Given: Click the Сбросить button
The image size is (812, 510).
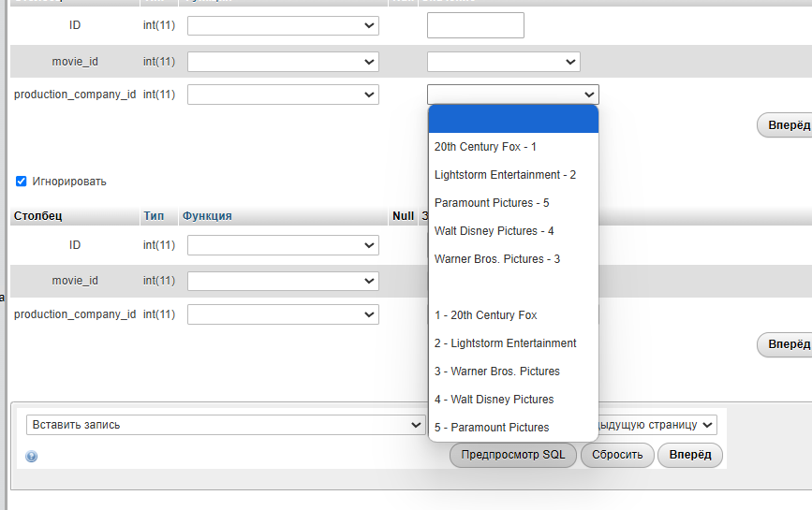Looking at the screenshot, I should pyautogui.click(x=617, y=455).
